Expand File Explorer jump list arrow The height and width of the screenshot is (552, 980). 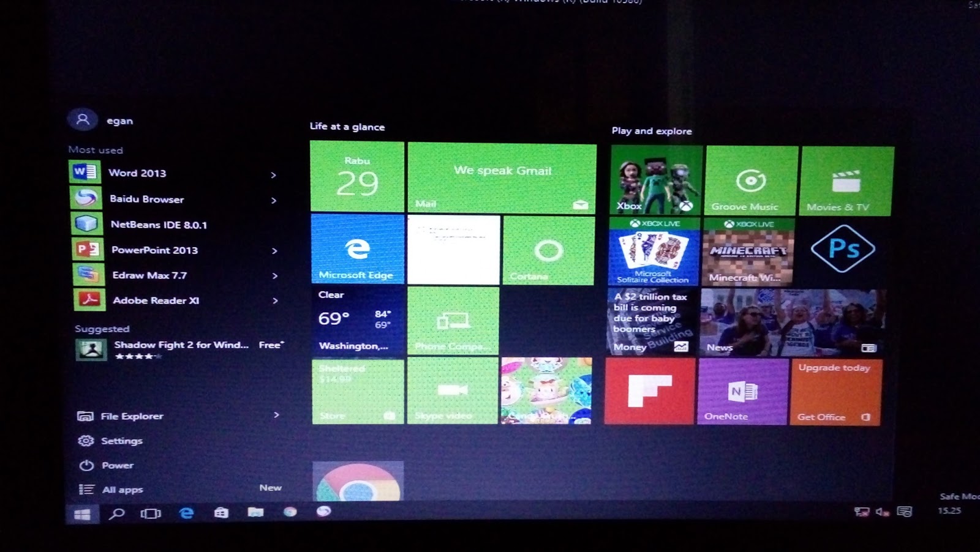(276, 415)
